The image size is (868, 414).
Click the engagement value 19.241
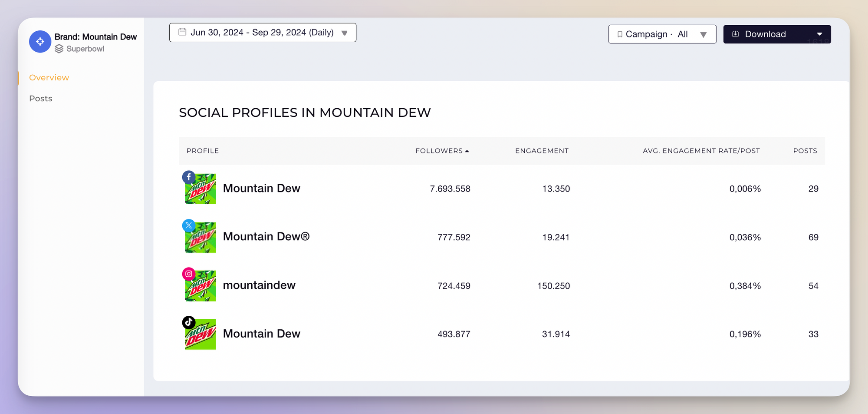(556, 238)
